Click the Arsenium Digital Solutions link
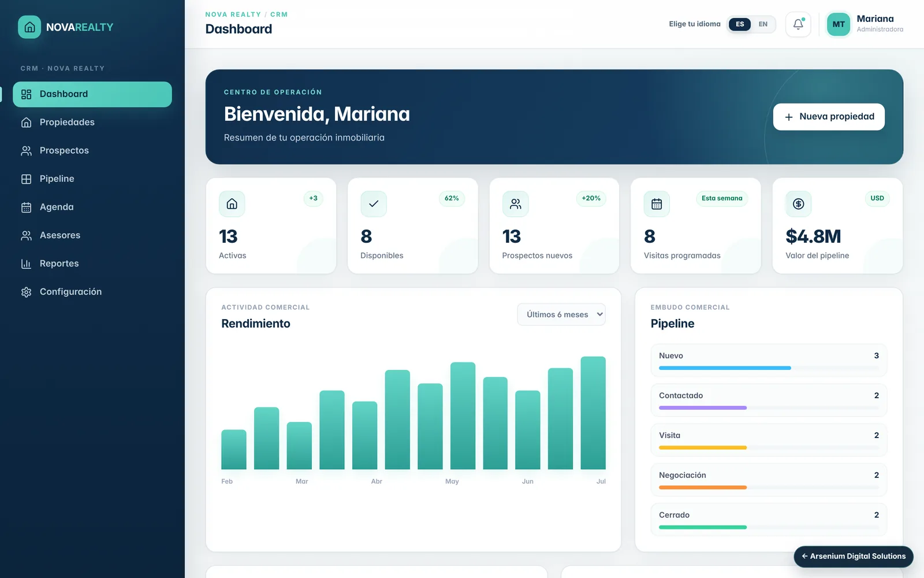Viewport: 924px width, 578px height. click(x=854, y=557)
